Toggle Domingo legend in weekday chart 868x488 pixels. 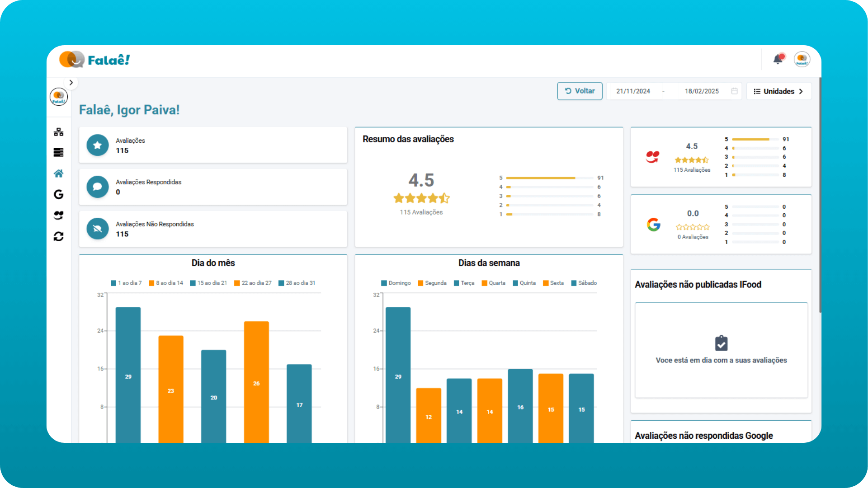(x=396, y=283)
